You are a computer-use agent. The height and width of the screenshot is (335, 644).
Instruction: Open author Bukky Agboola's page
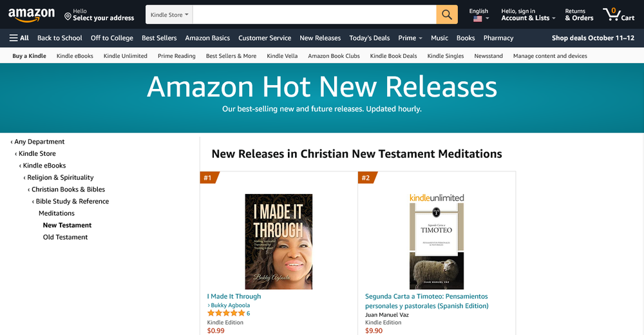tap(230, 305)
